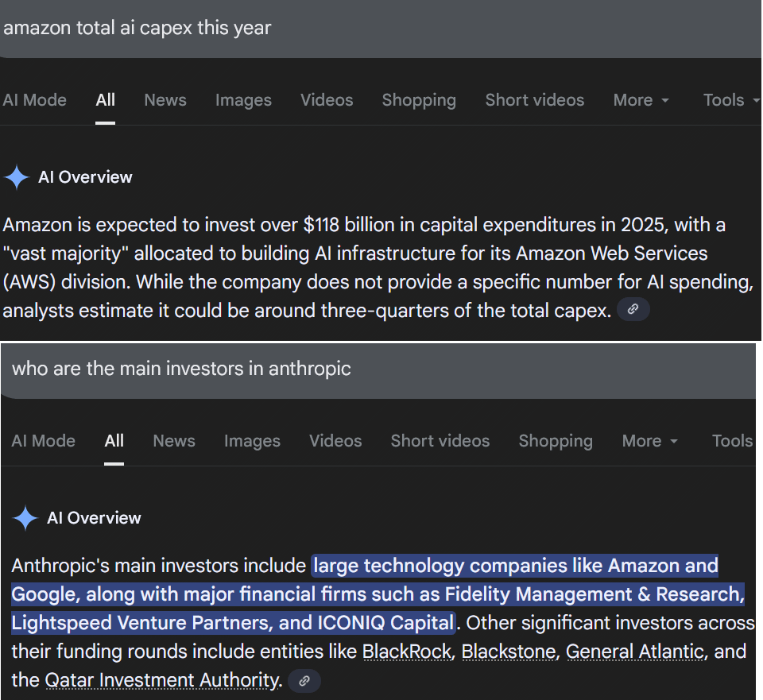The height and width of the screenshot is (700, 763).
Task: Click Tools in the Anthropic investors search
Action: [x=732, y=441]
